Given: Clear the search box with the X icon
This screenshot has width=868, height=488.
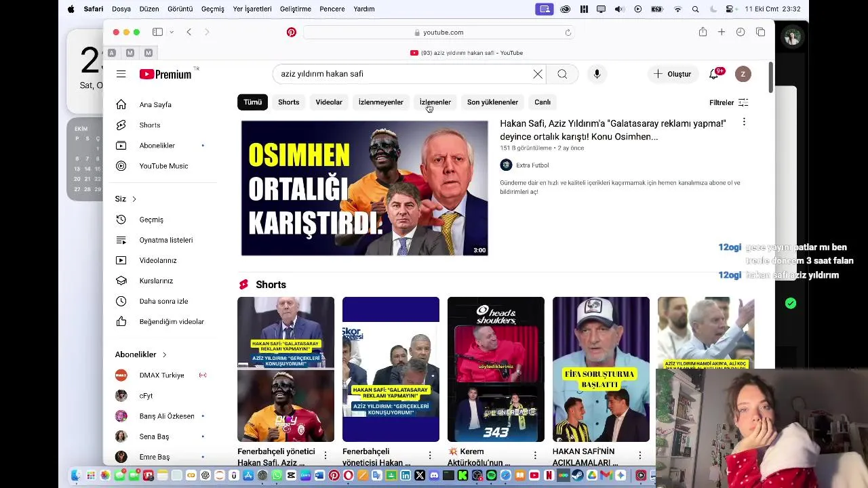Looking at the screenshot, I should pyautogui.click(x=538, y=74).
